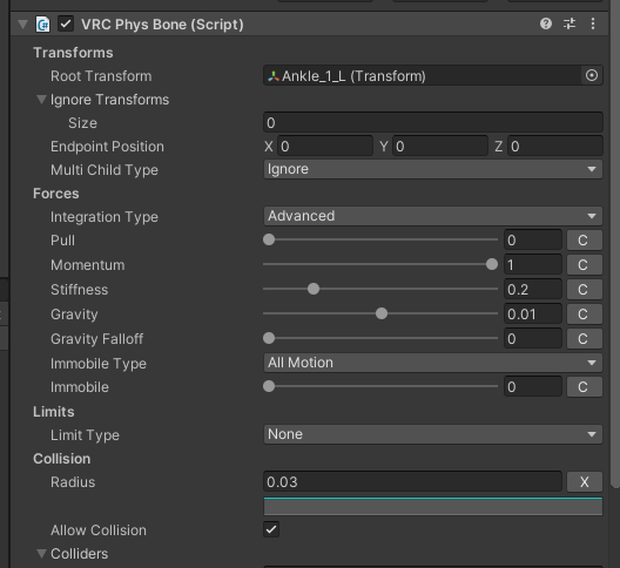
Task: Remove the Radius curve with X button
Action: (584, 482)
